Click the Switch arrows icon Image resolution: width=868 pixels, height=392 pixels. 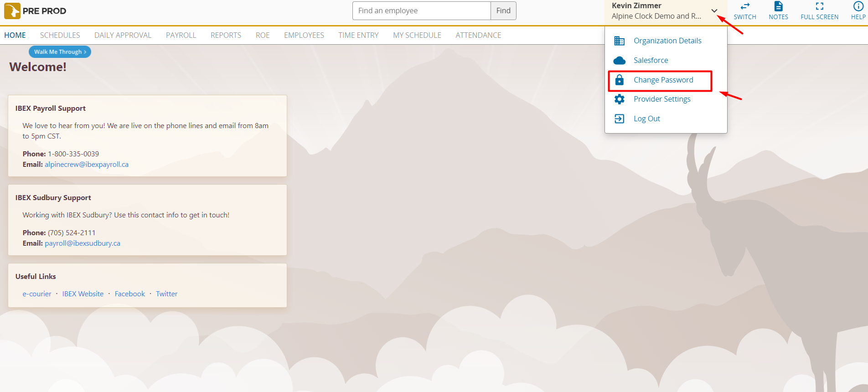coord(745,6)
